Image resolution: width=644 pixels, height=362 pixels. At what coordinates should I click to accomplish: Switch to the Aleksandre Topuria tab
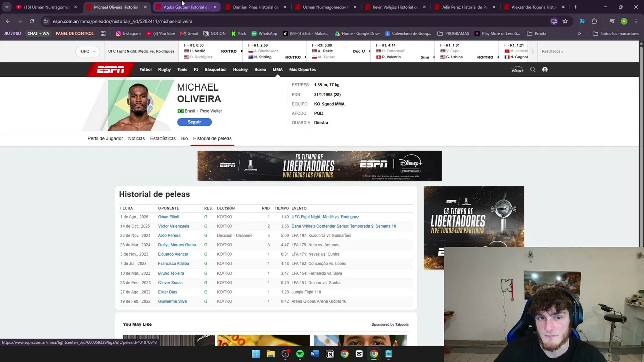[x=534, y=7]
